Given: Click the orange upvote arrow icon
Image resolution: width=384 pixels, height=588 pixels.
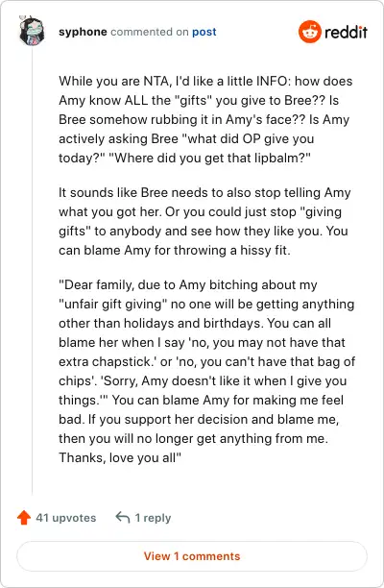Looking at the screenshot, I should coord(24,518).
